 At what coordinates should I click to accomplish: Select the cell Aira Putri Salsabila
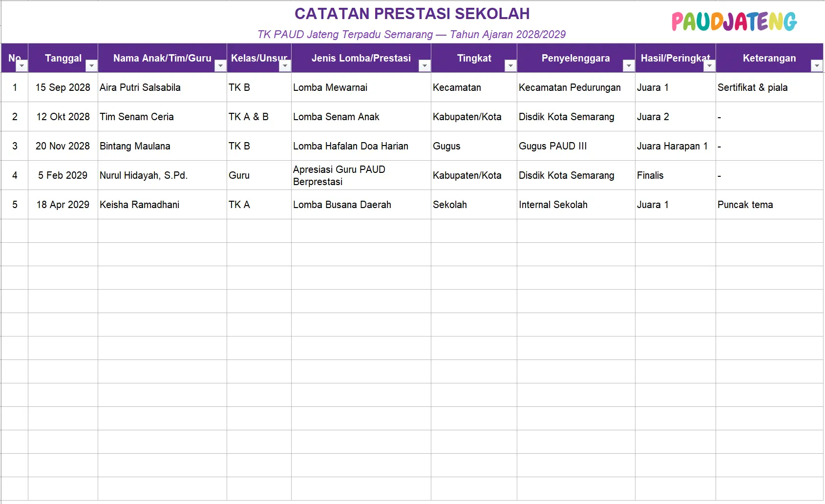point(162,87)
